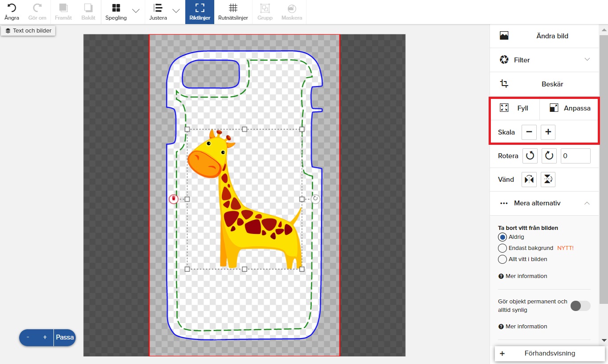
Task: Toggle Gör objekt permanent och alltid synlig
Action: 580,306
